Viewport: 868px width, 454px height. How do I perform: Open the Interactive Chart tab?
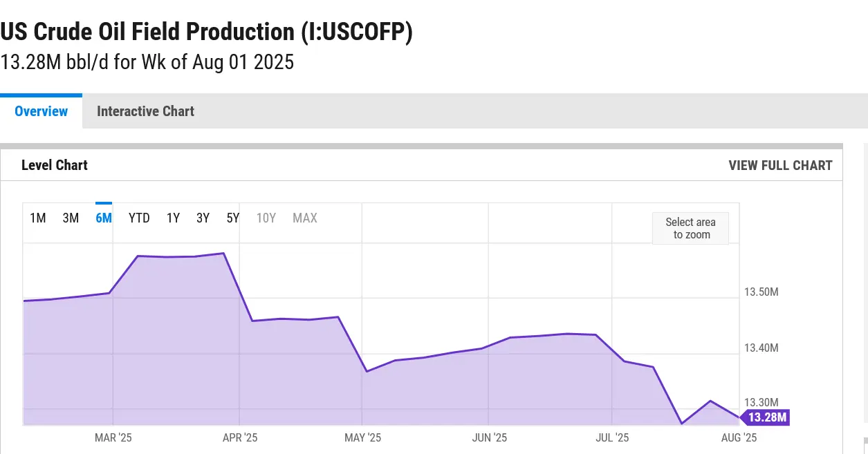[x=145, y=111]
